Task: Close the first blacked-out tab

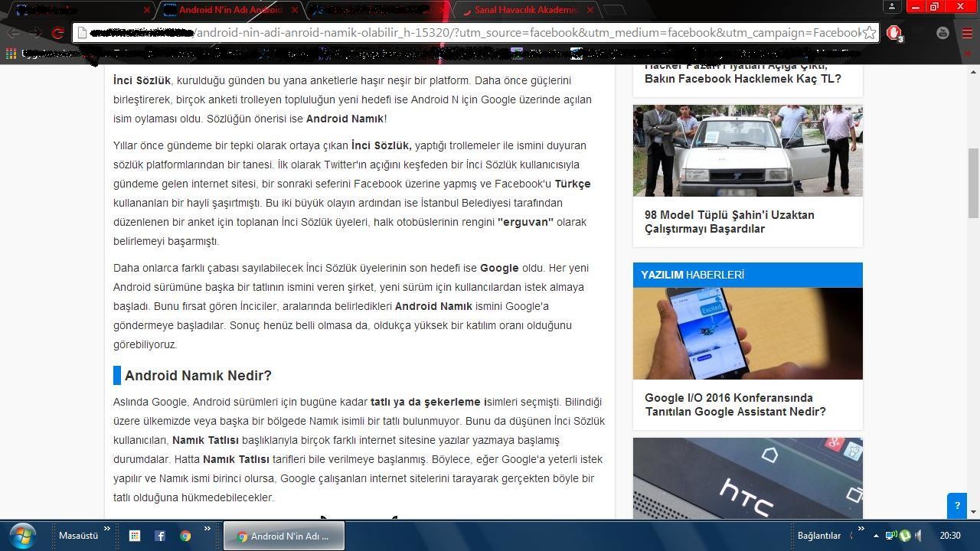Action: point(147,10)
